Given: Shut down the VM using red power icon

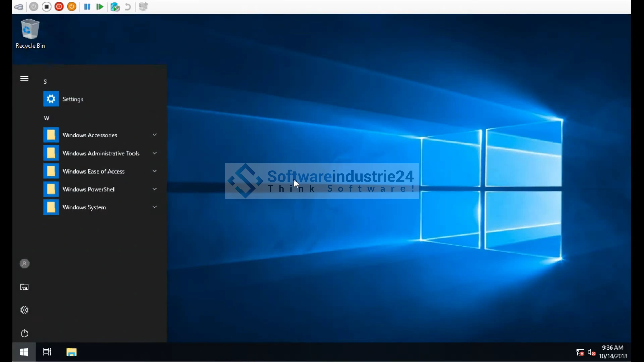Looking at the screenshot, I should click(59, 7).
